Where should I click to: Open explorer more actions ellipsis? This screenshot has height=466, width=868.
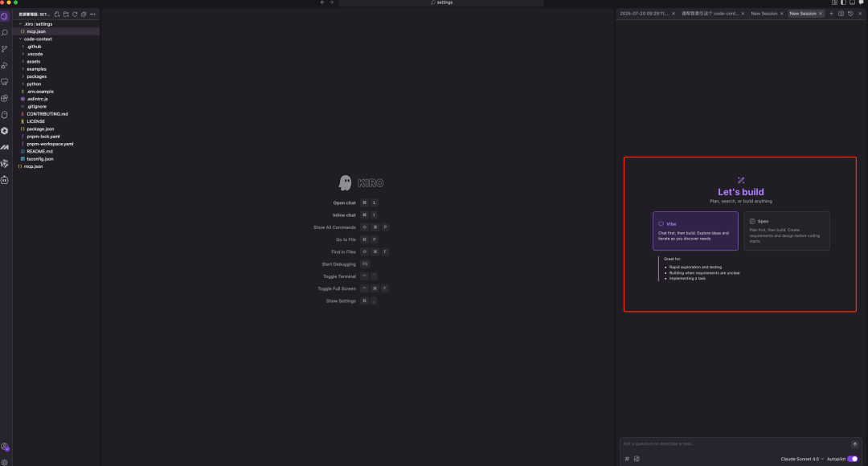(92, 14)
